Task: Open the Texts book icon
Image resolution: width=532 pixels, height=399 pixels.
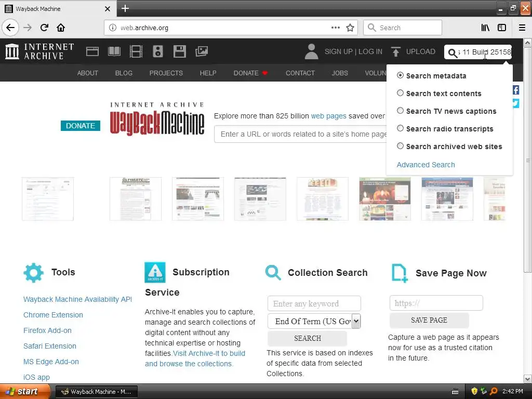Action: (114, 51)
